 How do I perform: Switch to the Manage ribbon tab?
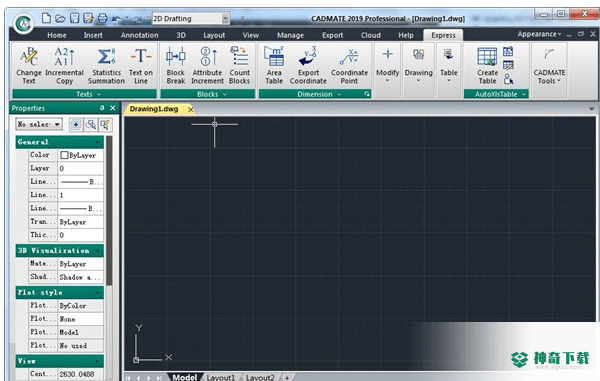click(290, 35)
